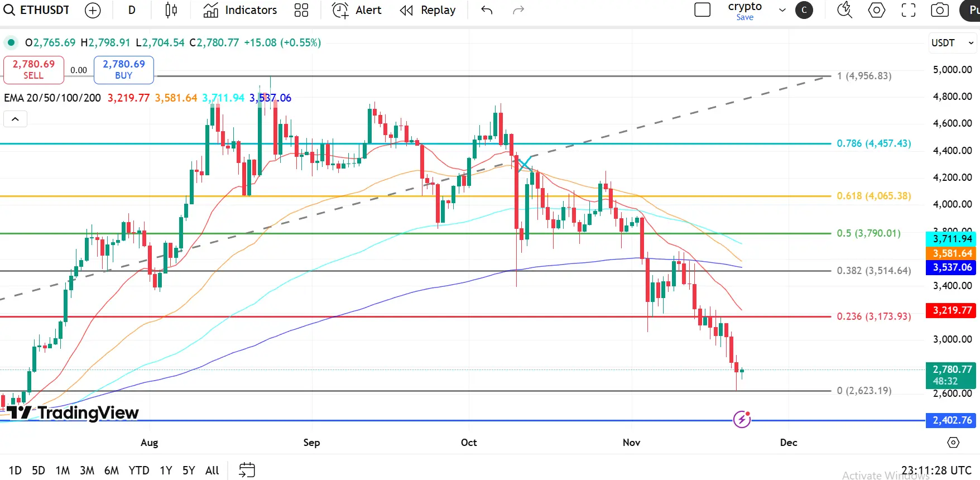Select the 1D time range
The image size is (980, 480).
tap(15, 471)
